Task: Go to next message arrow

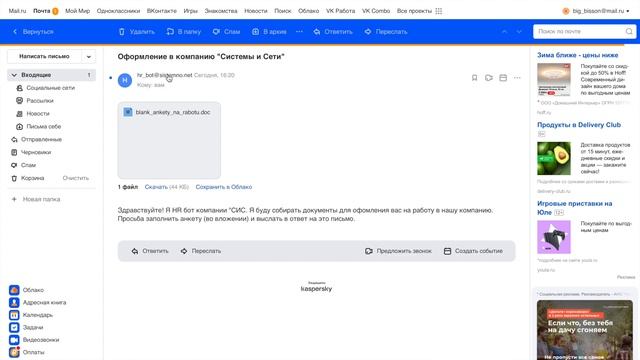Action: 519,31
